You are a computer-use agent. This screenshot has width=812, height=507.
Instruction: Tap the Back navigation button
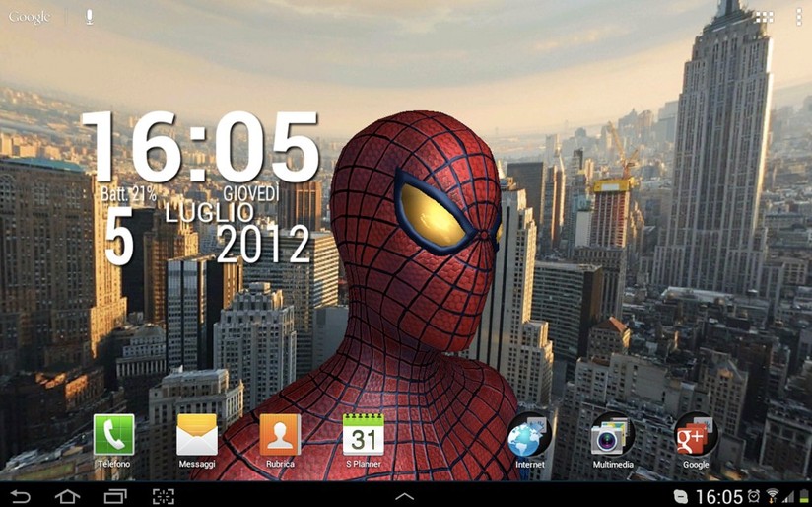[x=21, y=496]
